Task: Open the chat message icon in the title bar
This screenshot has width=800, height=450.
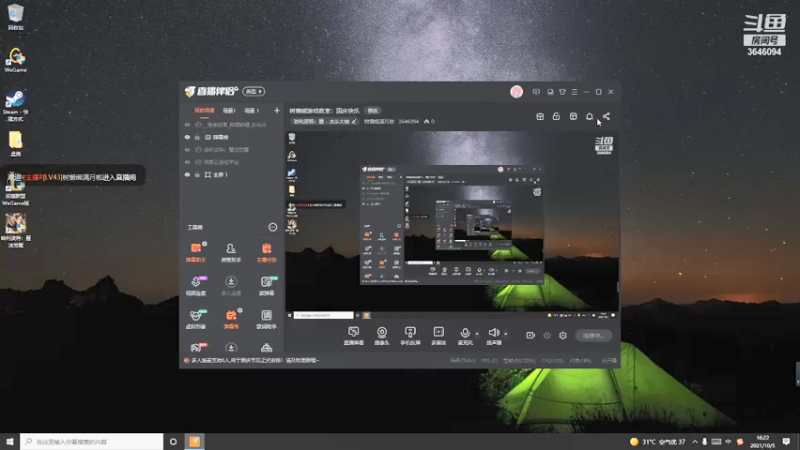Action: pos(536,92)
